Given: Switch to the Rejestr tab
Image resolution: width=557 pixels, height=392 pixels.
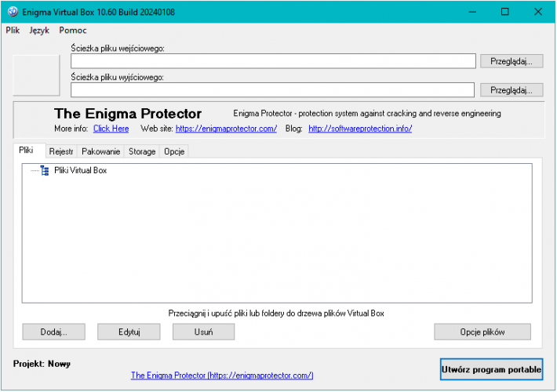Looking at the screenshot, I should 61,151.
